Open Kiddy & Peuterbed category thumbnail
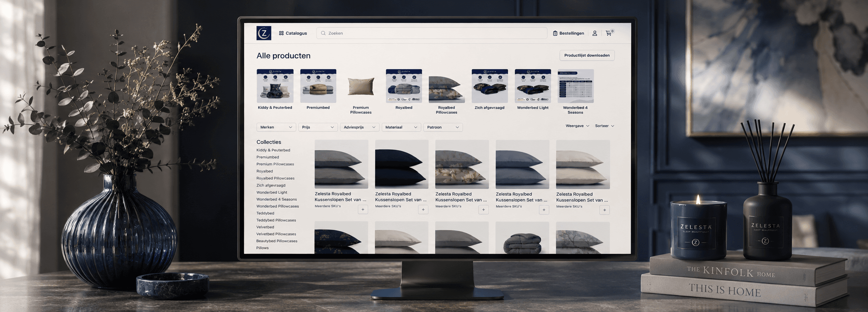The height and width of the screenshot is (312, 868). 275,86
